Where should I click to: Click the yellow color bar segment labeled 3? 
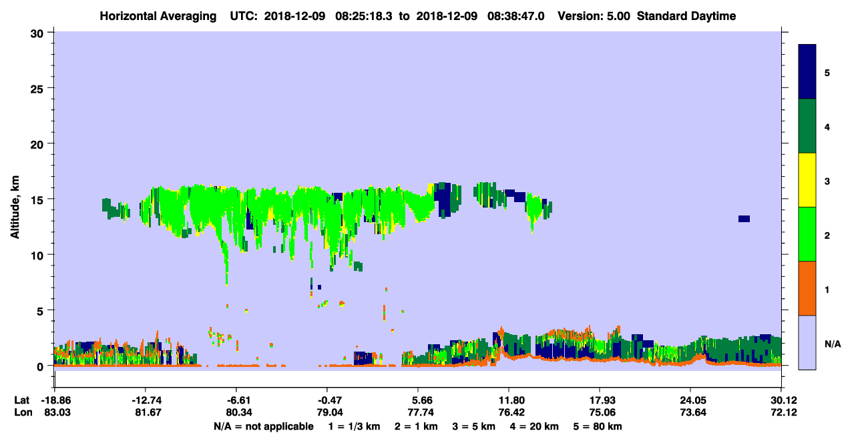pyautogui.click(x=807, y=180)
